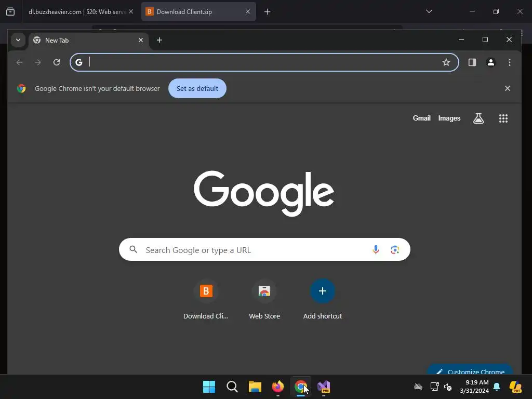The width and height of the screenshot is (532, 399).
Task: Switch to Firefox from the taskbar
Action: (278, 387)
